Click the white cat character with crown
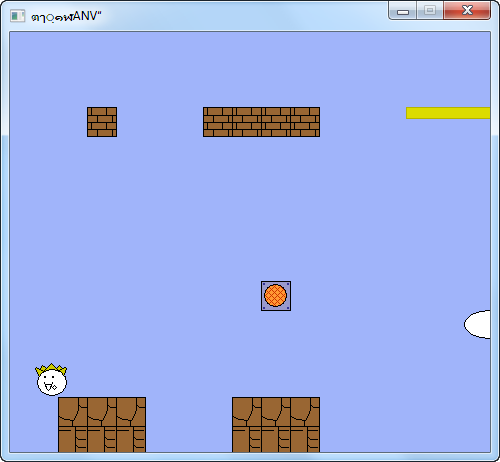The width and height of the screenshot is (500, 462). (51, 379)
